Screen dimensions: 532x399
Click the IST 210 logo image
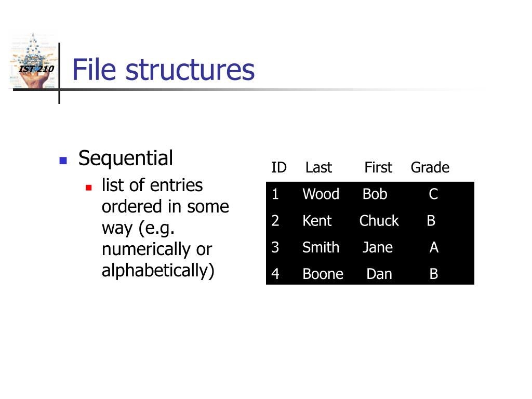pyautogui.click(x=33, y=61)
